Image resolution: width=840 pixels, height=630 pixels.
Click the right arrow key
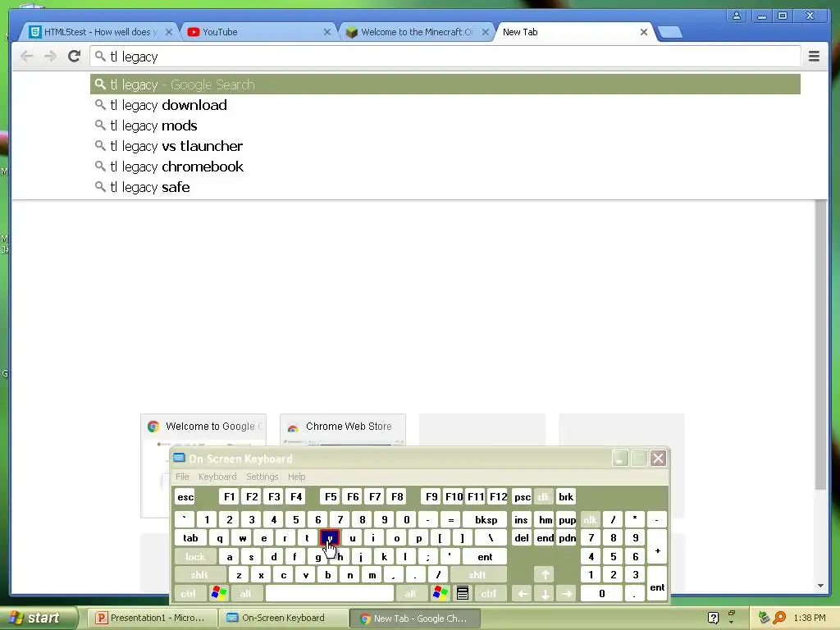[566, 594]
